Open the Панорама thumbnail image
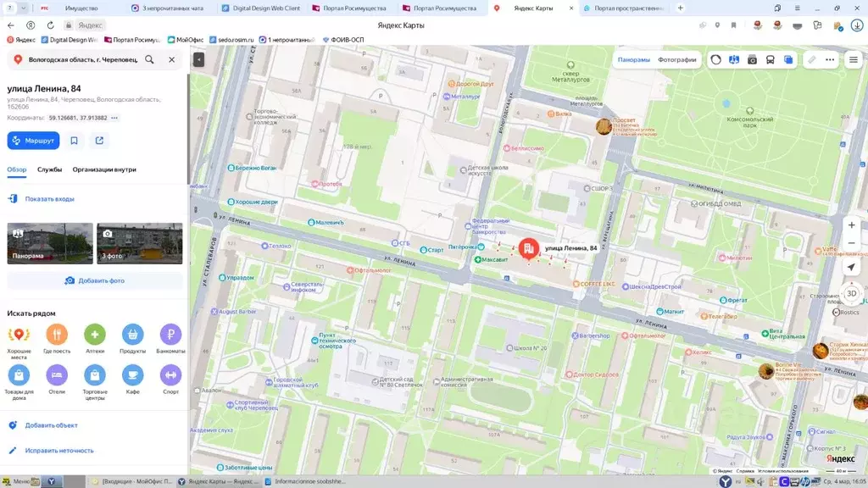This screenshot has height=488, width=868. (x=50, y=243)
